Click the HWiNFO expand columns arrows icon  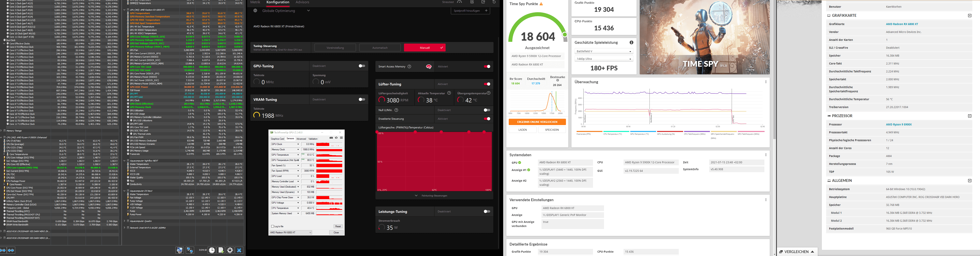[x=3, y=250]
